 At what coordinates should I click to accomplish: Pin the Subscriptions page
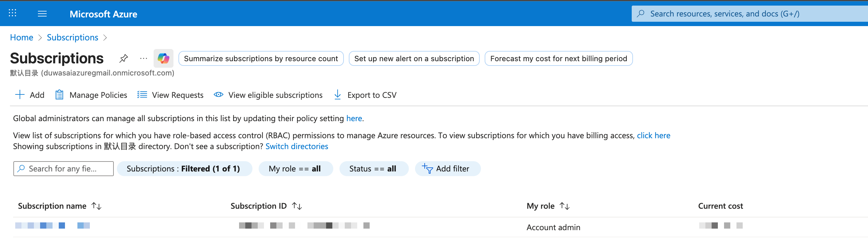124,59
